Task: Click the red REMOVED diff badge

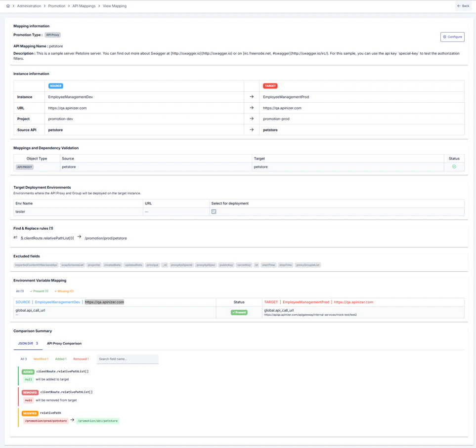Action: tap(30, 393)
